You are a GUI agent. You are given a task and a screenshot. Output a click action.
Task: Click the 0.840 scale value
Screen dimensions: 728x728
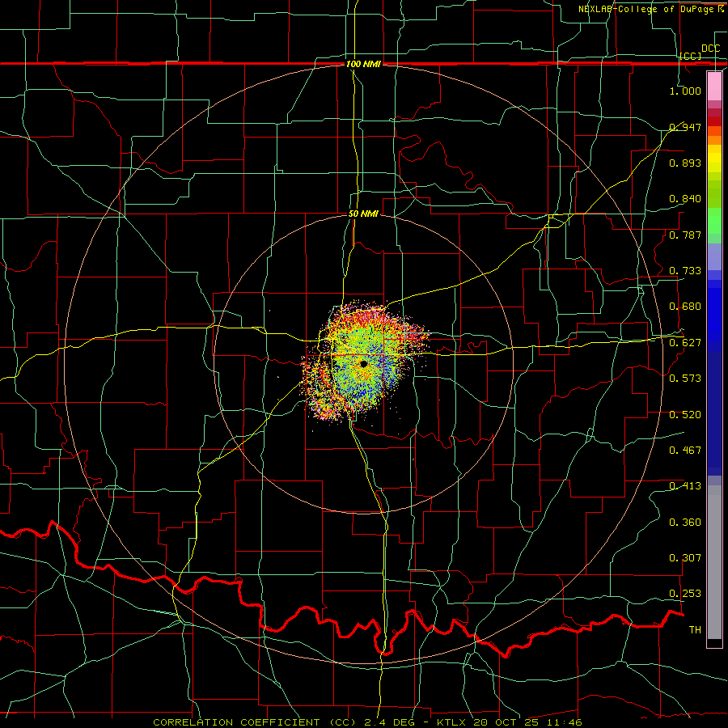click(685, 199)
